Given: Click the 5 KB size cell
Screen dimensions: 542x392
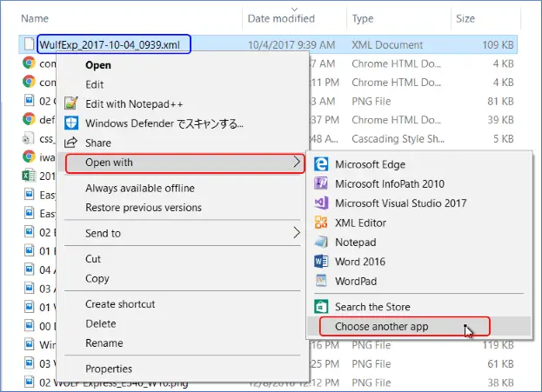Looking at the screenshot, I should point(503,138).
